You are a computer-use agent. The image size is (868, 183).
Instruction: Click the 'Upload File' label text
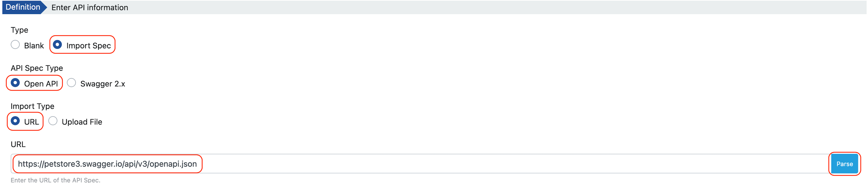point(82,122)
